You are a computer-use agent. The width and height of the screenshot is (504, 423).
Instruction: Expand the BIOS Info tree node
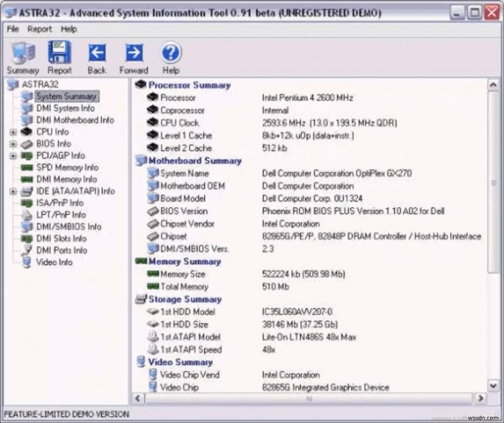[13, 144]
